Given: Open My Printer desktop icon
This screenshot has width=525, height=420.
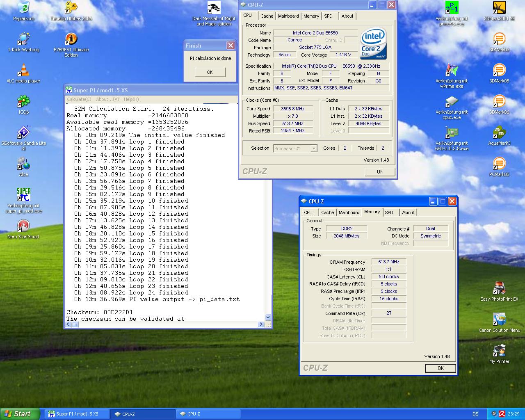Looking at the screenshot, I should [499, 351].
